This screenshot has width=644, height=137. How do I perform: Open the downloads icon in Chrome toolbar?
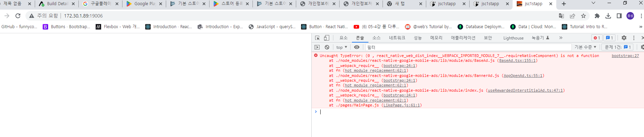pos(608,16)
